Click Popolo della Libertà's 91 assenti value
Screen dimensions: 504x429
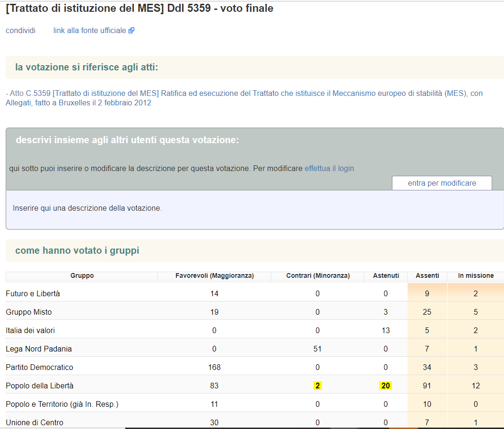click(427, 386)
